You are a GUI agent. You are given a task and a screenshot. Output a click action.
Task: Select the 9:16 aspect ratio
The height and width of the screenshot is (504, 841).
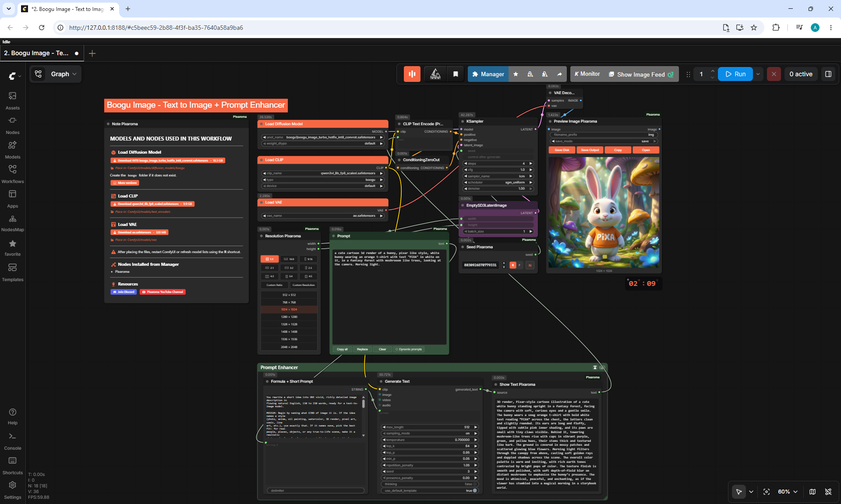coord(308,259)
